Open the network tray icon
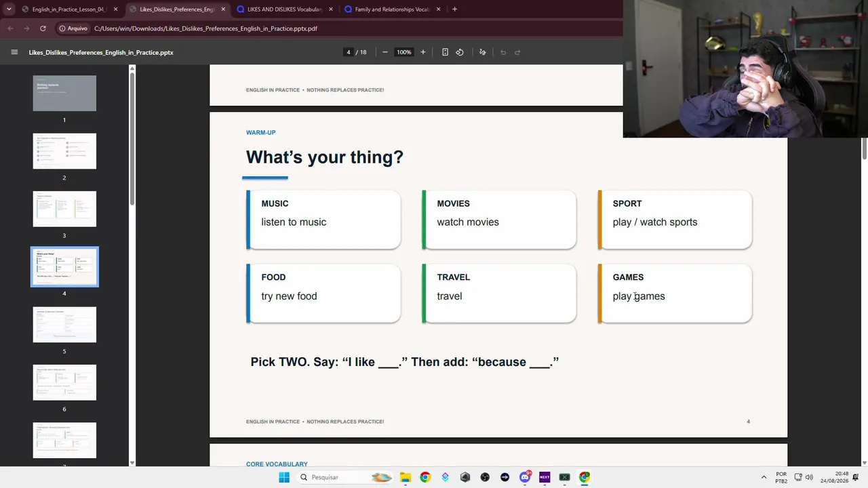 tap(798, 477)
